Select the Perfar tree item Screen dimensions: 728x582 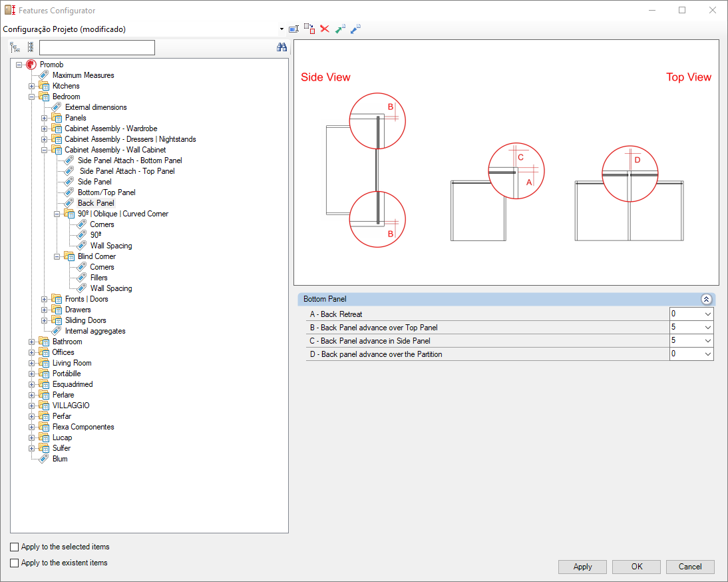tap(62, 416)
